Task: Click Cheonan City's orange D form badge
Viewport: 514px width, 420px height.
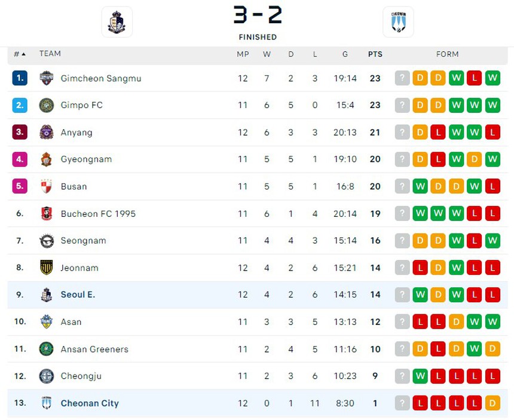Action: [x=492, y=403]
